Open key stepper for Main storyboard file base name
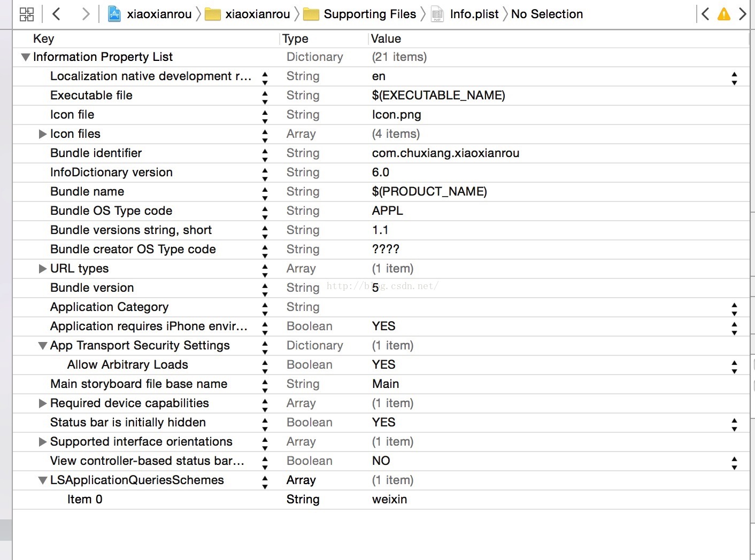Image resolution: width=755 pixels, height=560 pixels. click(265, 386)
